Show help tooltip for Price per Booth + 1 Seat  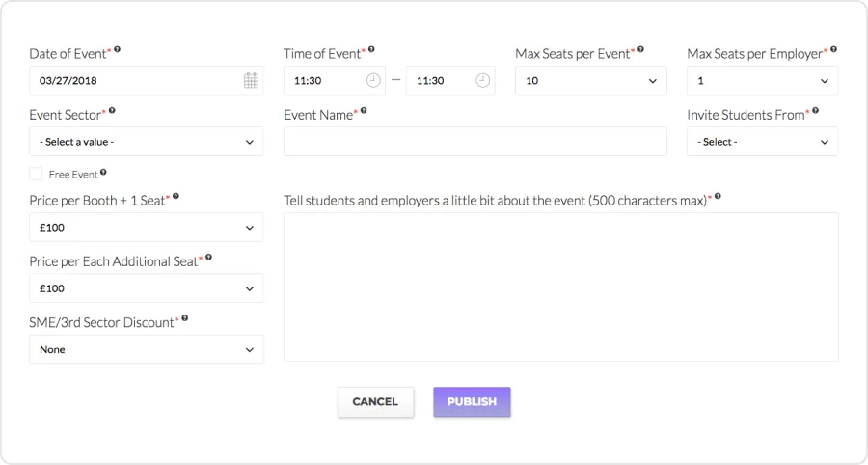(x=176, y=196)
